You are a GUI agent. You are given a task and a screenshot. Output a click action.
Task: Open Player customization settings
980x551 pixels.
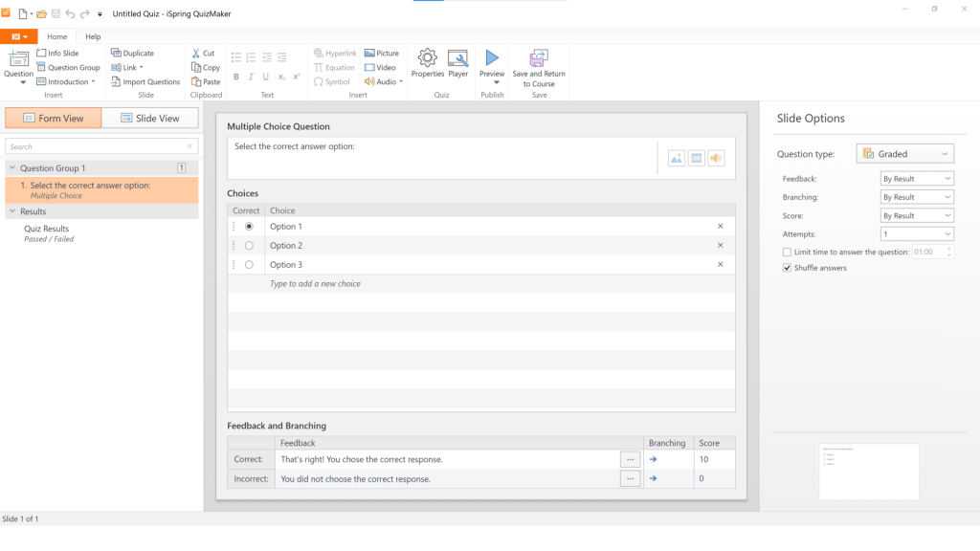[457, 65]
